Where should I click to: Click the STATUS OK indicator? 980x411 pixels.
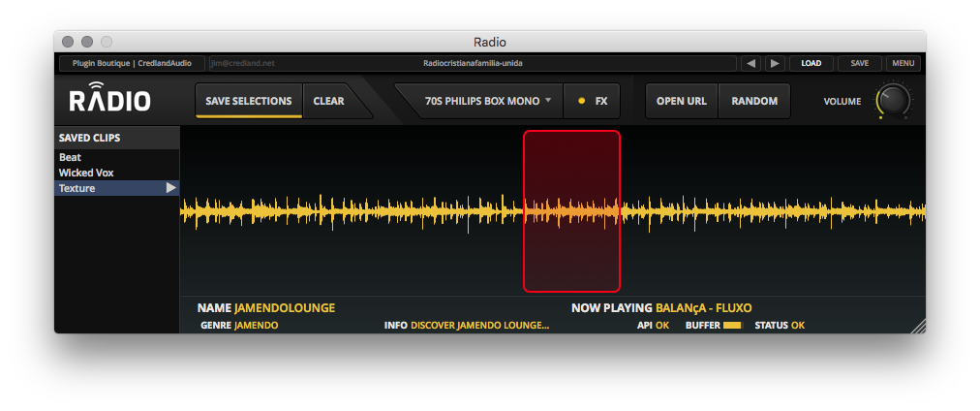[780, 326]
